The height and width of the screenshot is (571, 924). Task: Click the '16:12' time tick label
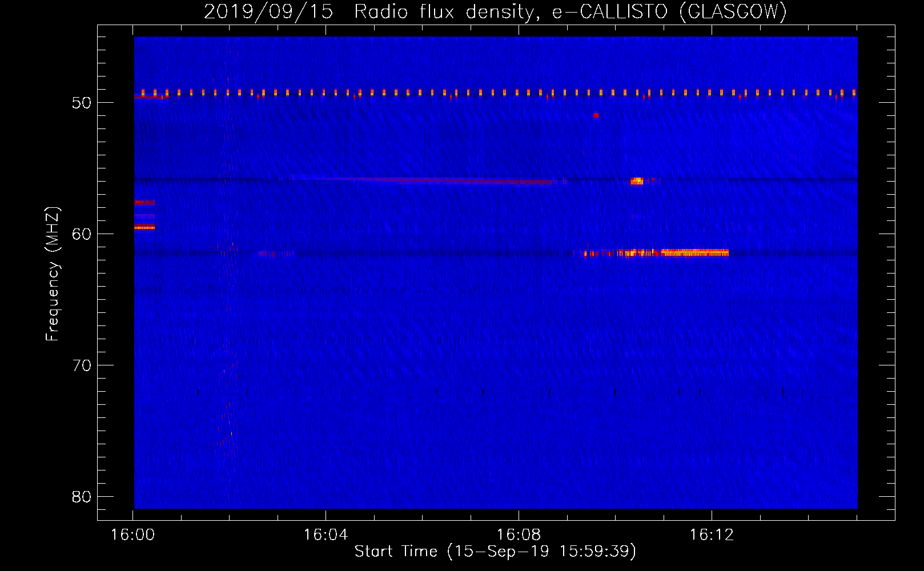coord(712,534)
